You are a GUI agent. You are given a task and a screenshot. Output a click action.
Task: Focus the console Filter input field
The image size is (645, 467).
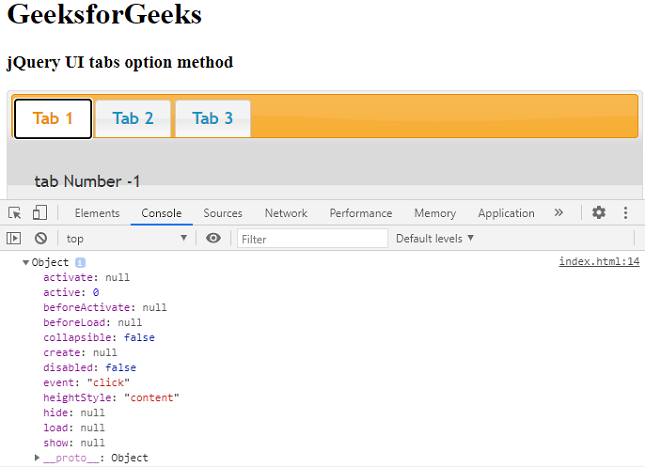click(x=312, y=239)
